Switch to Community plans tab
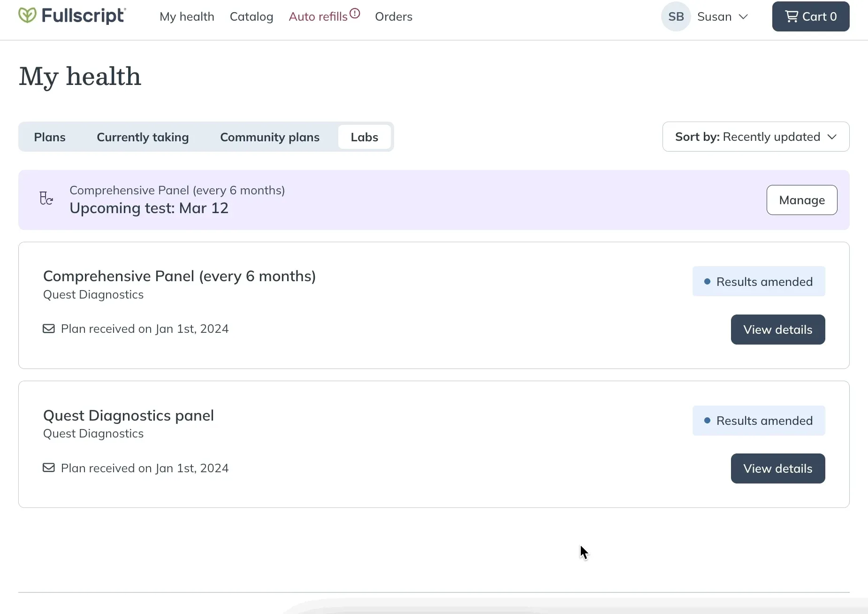 coord(270,137)
